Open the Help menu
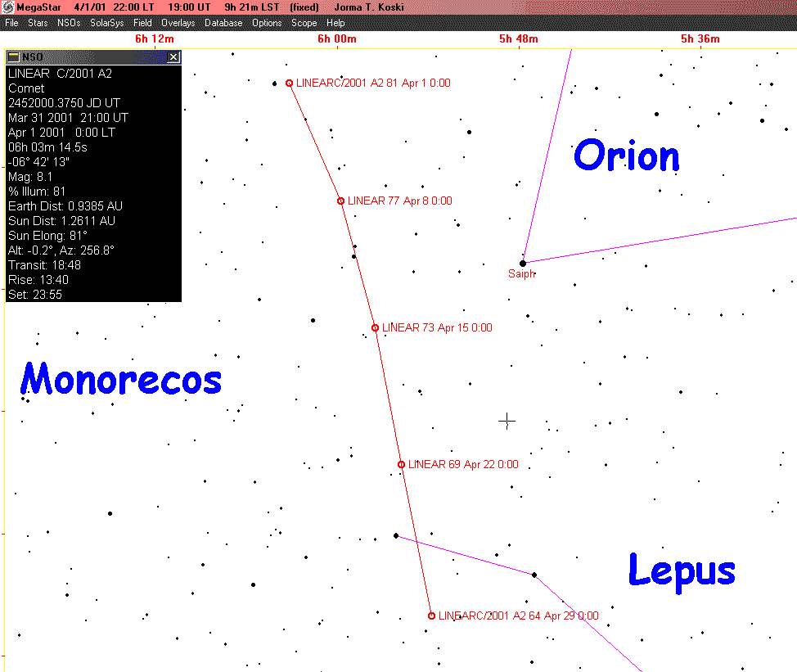 click(335, 23)
